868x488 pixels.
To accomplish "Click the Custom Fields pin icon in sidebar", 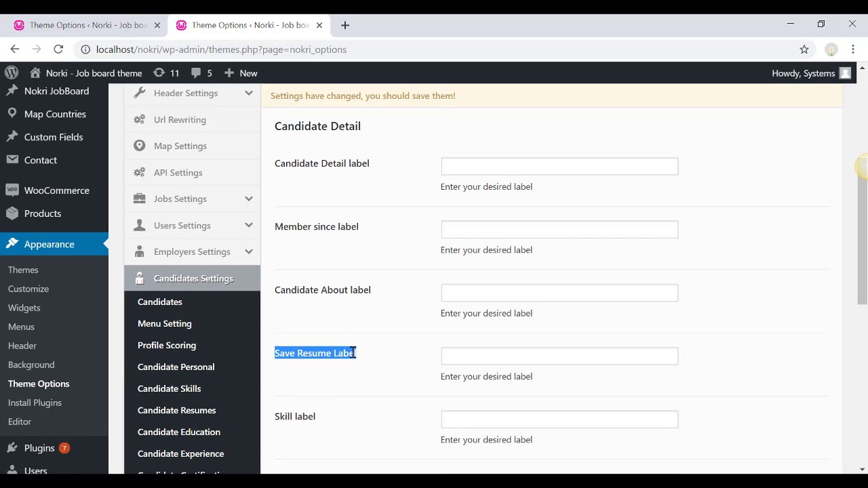I will coord(12,136).
